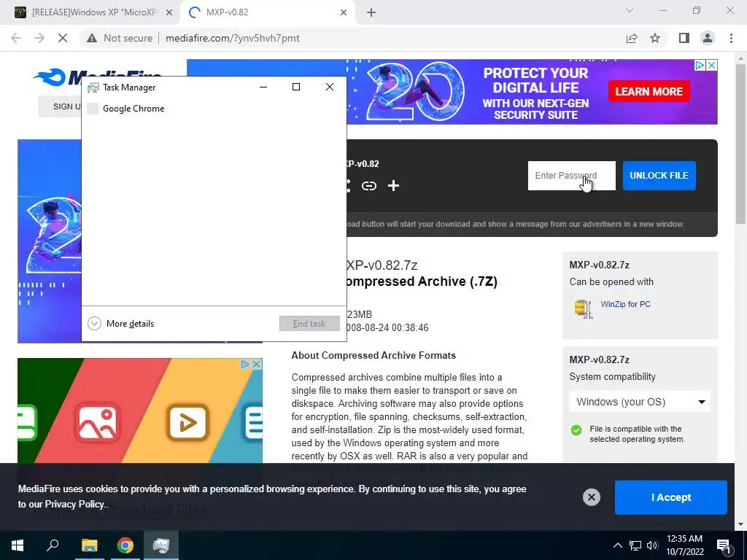Stop the page loading with X
747x560 pixels.
[x=63, y=38]
